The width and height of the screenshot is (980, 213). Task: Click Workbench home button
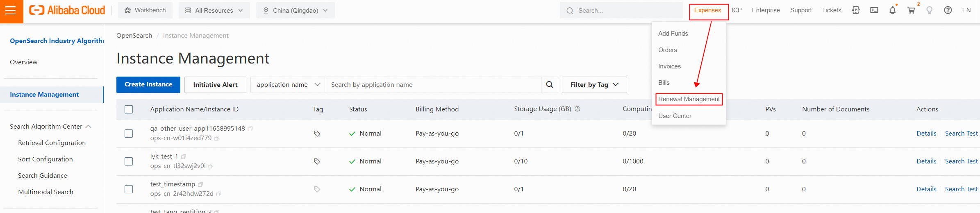coord(145,10)
